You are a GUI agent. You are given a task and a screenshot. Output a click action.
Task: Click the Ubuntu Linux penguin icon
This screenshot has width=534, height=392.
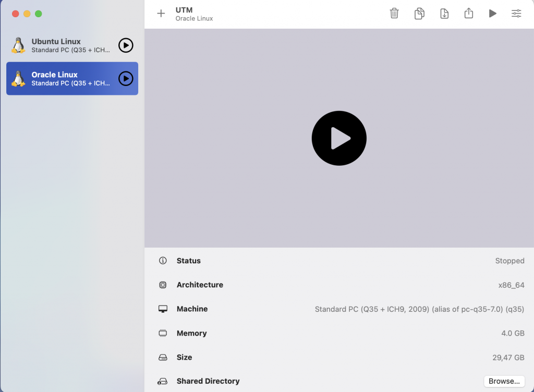point(18,45)
